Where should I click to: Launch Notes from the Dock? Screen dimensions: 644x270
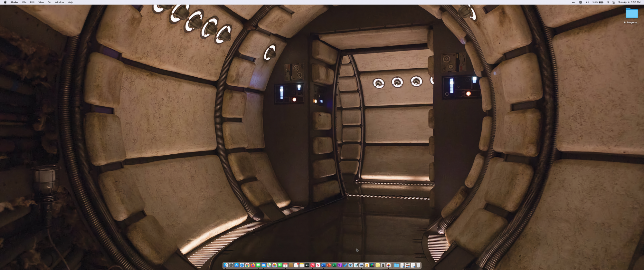pos(302,265)
